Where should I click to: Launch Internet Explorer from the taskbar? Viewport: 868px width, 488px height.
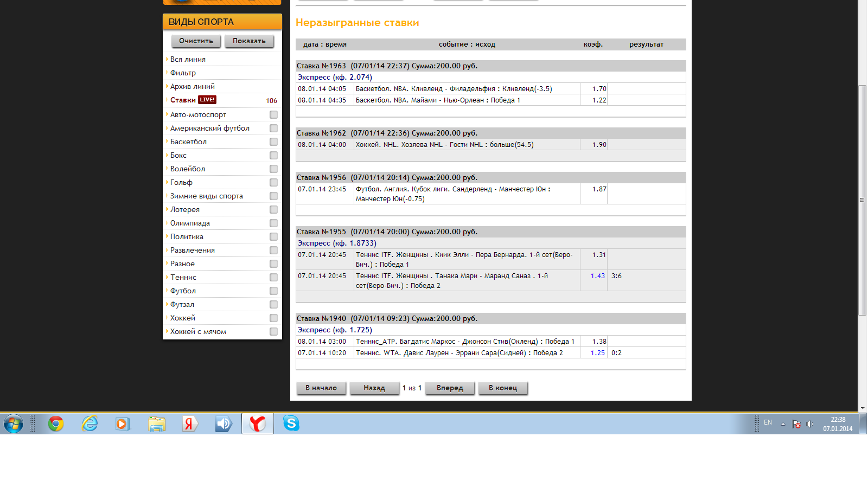(90, 423)
